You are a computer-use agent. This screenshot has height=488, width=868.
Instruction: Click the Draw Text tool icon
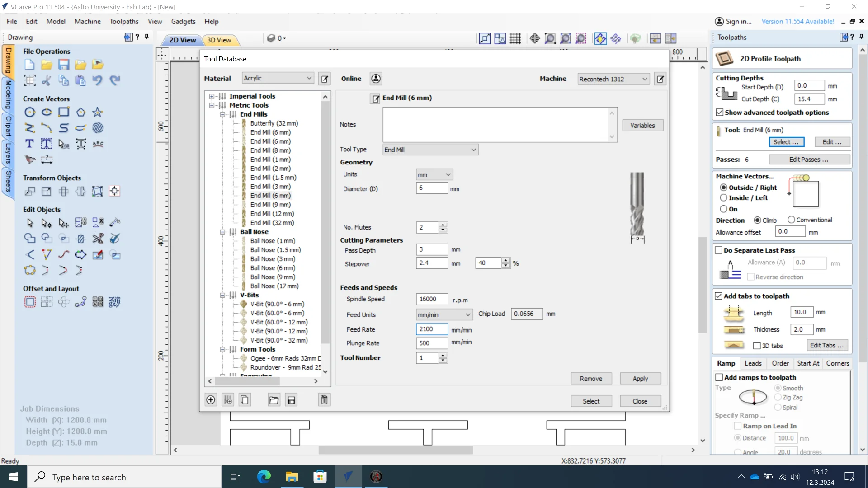point(30,144)
